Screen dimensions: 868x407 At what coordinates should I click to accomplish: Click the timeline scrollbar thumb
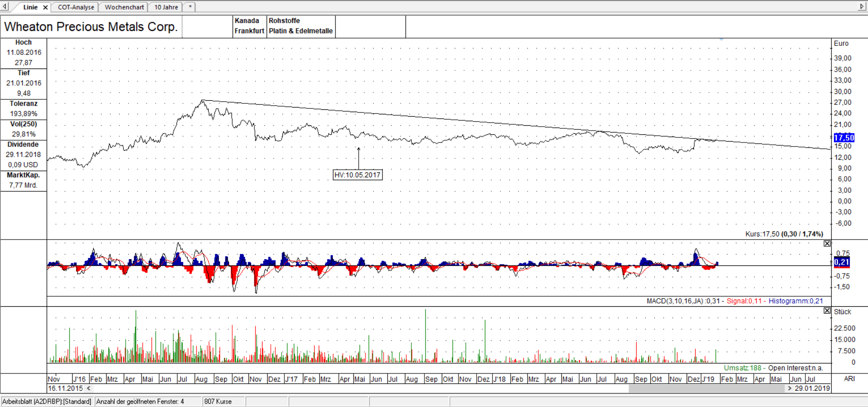coord(707,388)
